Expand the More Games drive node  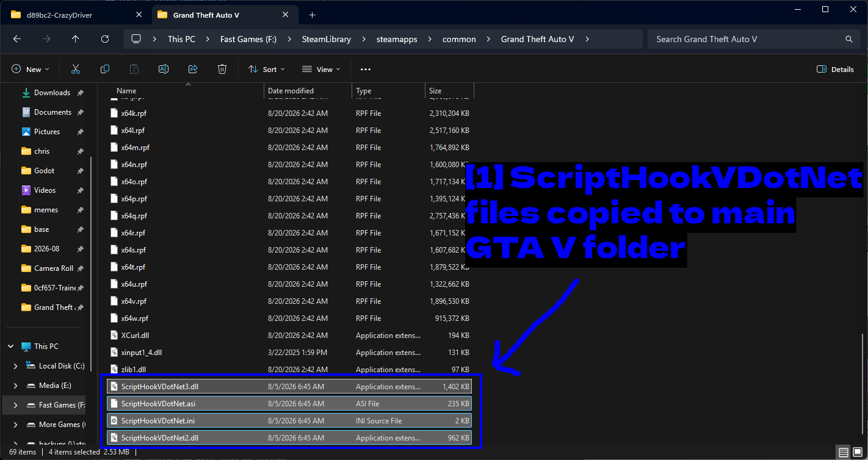[x=15, y=425]
